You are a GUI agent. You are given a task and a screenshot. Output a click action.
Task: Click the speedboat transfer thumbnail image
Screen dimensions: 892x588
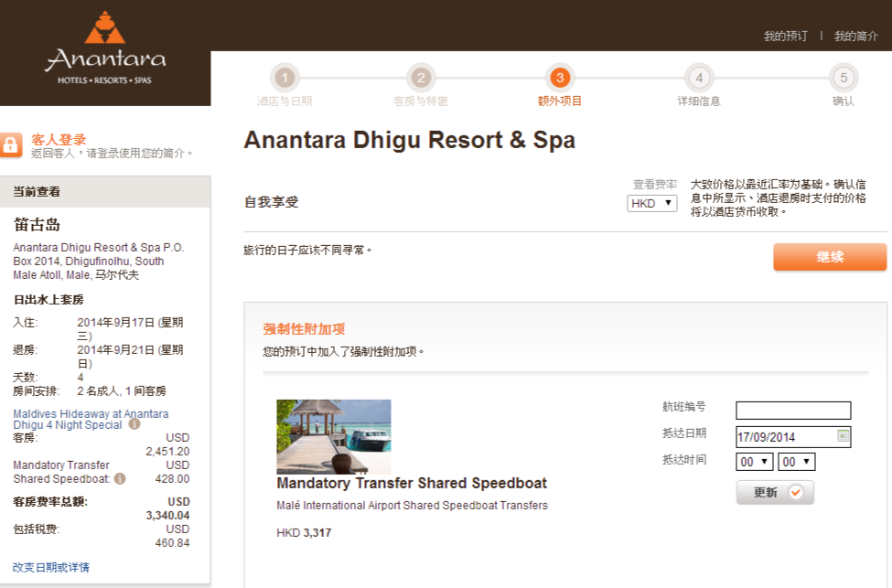(333, 436)
